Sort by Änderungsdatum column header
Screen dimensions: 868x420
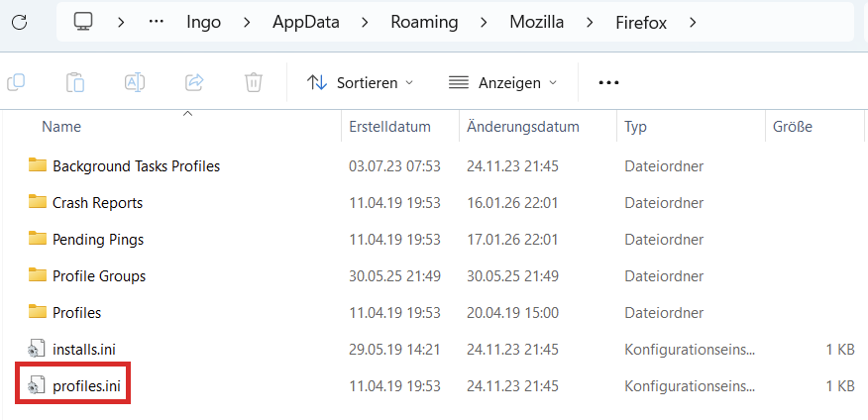pos(523,127)
